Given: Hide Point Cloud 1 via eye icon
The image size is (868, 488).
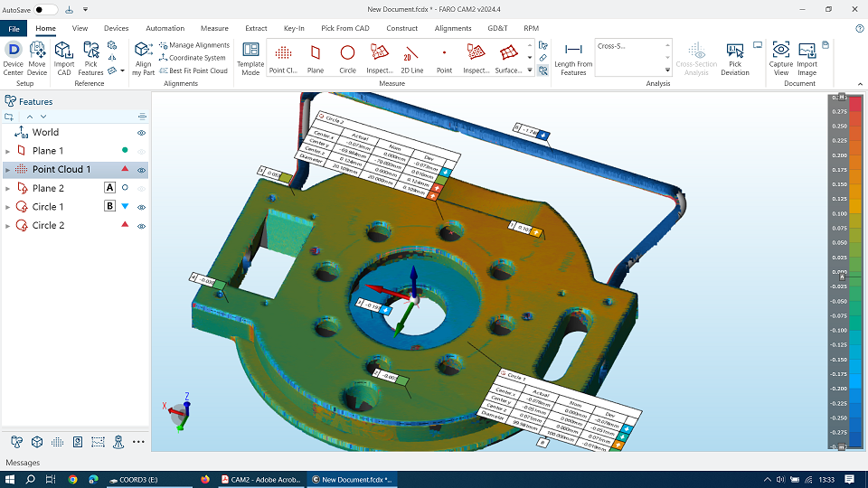Looking at the screenshot, I should (142, 171).
